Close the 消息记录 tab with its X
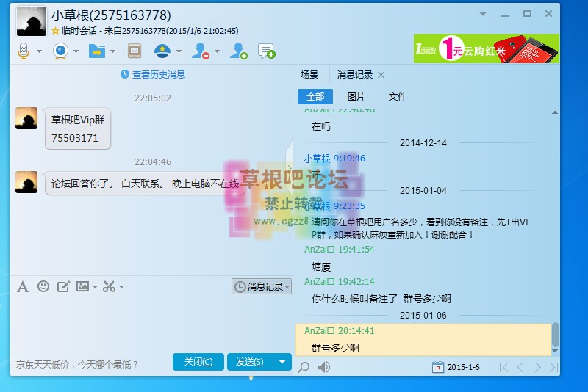The width and height of the screenshot is (588, 392). (x=381, y=75)
